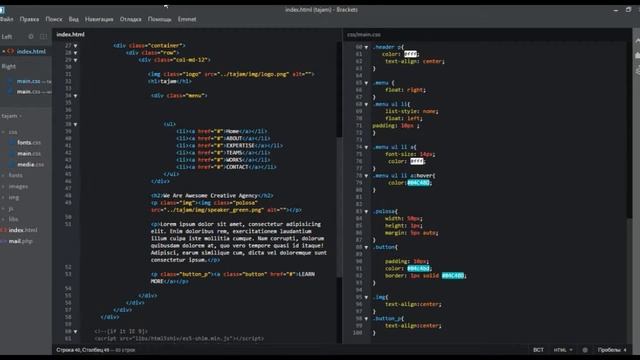Click the h1 tajam line
Viewport: 640px width, 360px height.
(x=170, y=82)
